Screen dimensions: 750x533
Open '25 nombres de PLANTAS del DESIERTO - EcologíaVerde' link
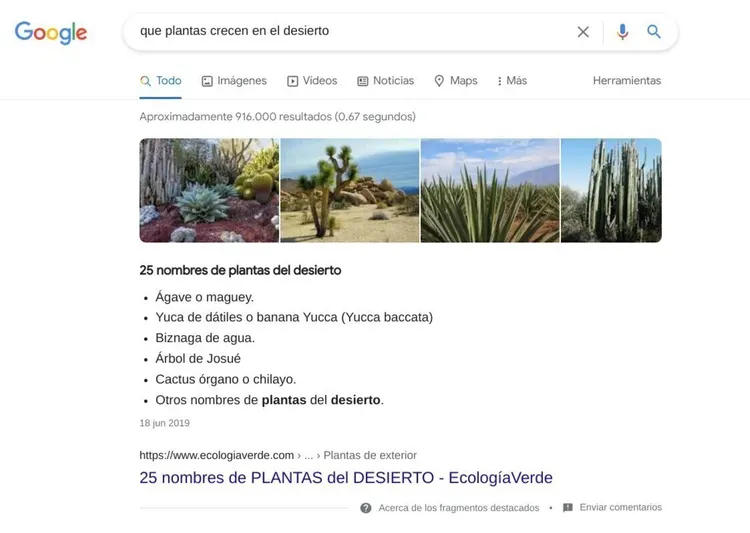pyautogui.click(x=346, y=477)
